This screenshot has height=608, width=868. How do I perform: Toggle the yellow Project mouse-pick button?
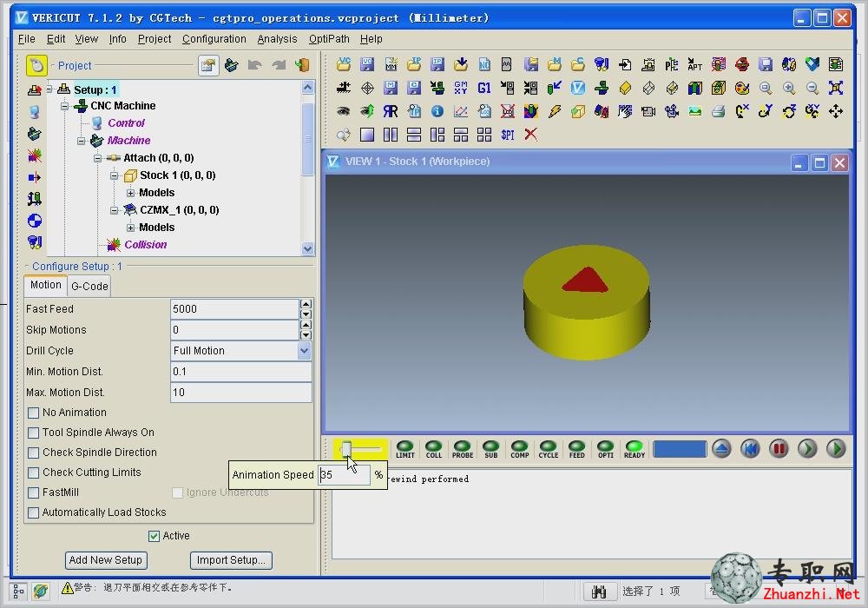tap(36, 65)
